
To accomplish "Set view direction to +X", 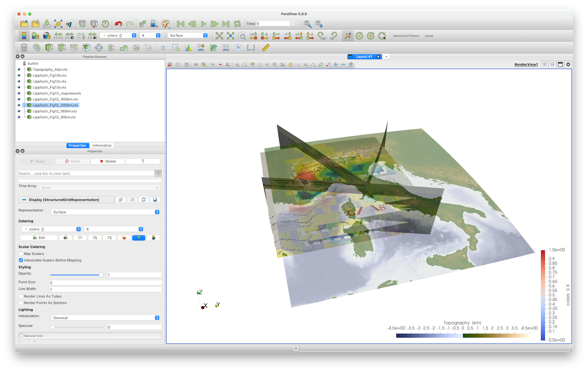I will pyautogui.click(x=253, y=35).
